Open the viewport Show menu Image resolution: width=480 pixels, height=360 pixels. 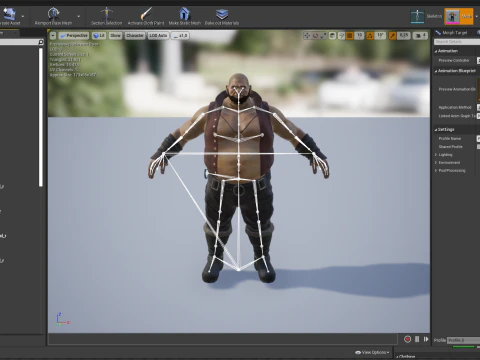coord(115,35)
